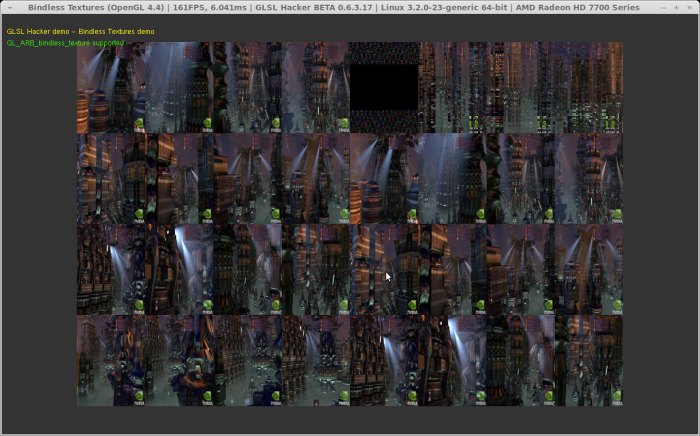The height and width of the screenshot is (436, 700).
Task: Minimize the Bindless Textures window
Action: (x=663, y=8)
